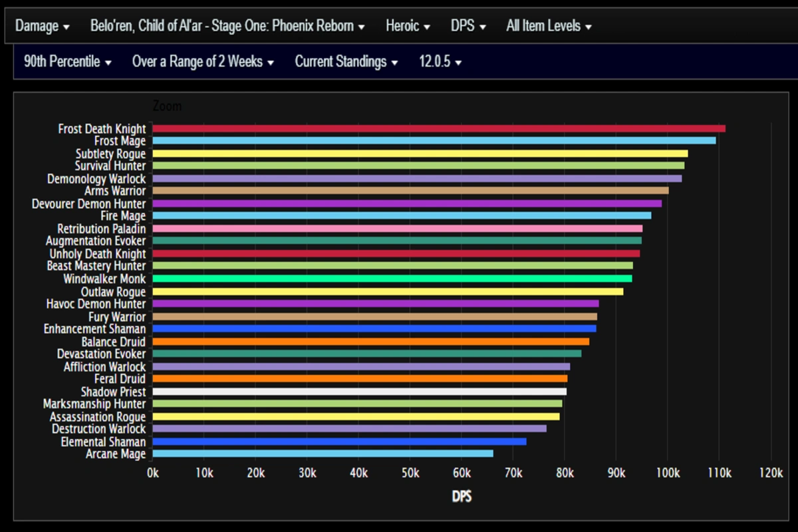
Task: Open the Over a Range of 2 Weeks dropdown
Action: point(203,62)
